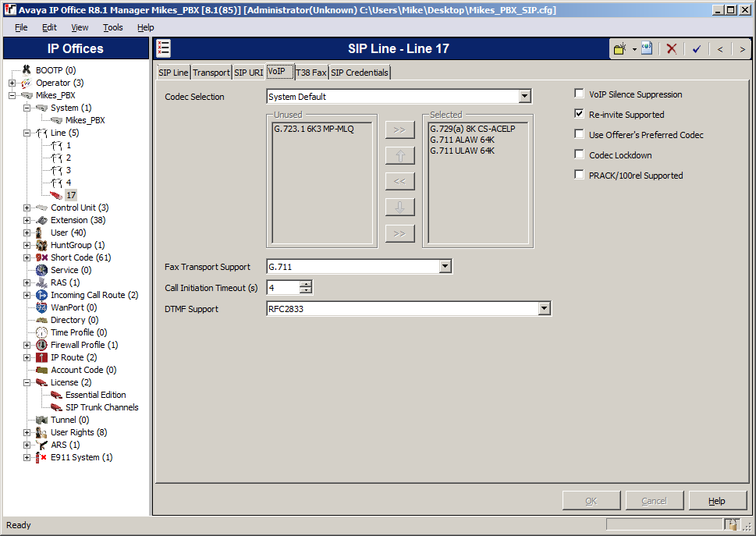756x536 pixels.
Task: Expand the Extension (38) node
Action: click(x=27, y=220)
